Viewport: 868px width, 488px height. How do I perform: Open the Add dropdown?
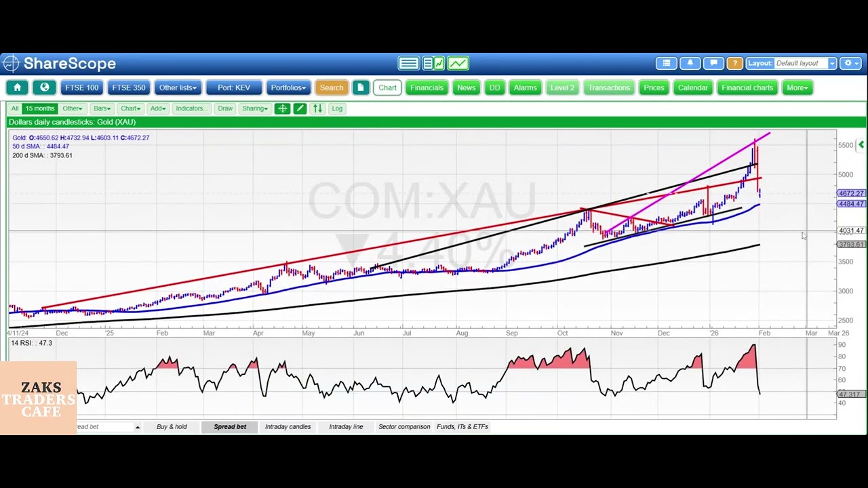point(158,108)
